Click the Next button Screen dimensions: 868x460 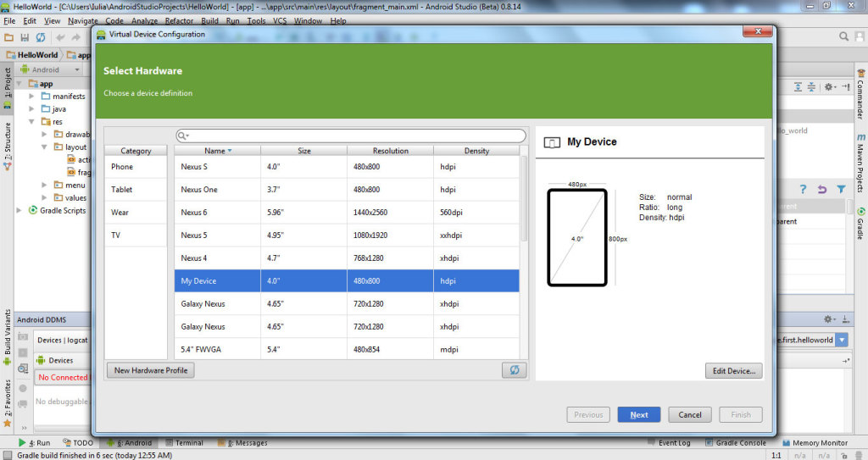pos(639,414)
